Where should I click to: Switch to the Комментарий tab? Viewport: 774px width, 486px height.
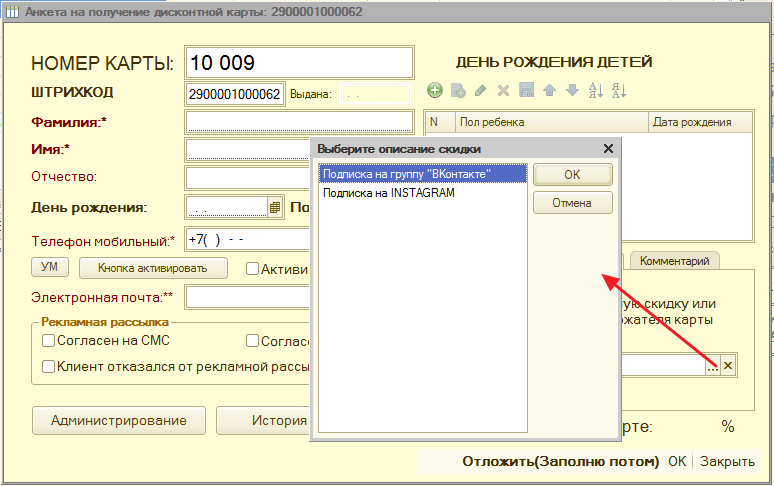tap(674, 261)
